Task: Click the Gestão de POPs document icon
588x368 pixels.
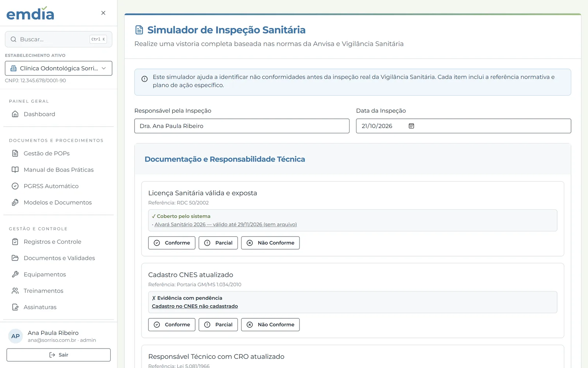Action: (x=15, y=153)
